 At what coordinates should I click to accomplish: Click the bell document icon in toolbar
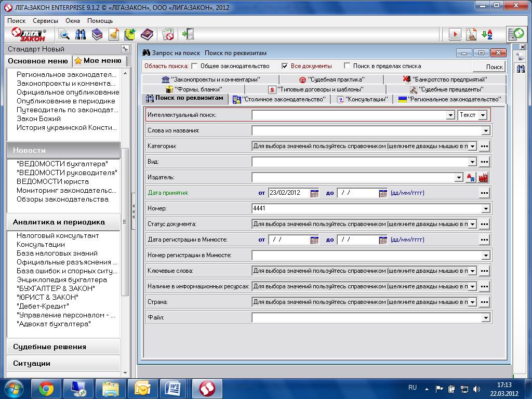coord(114,34)
